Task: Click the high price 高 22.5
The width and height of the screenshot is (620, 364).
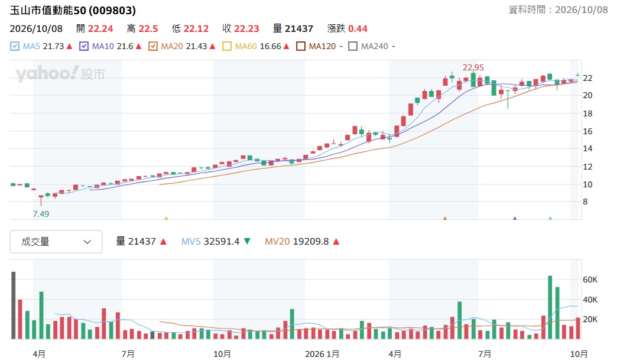Action: pyautogui.click(x=142, y=28)
